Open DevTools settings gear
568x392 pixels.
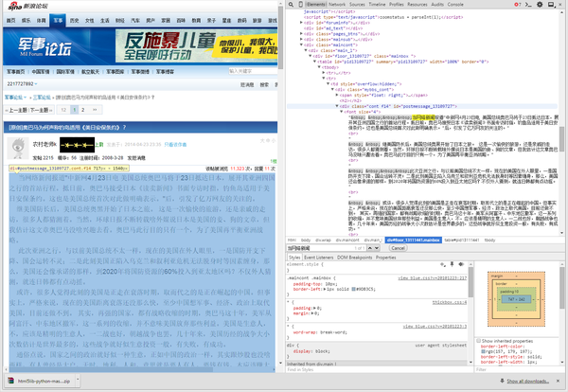tap(540, 5)
